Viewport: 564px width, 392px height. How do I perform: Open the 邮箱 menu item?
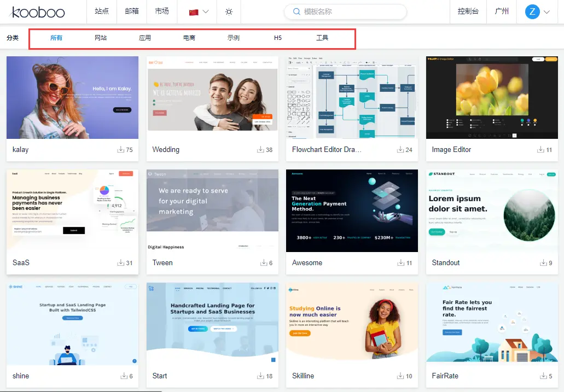(x=132, y=11)
